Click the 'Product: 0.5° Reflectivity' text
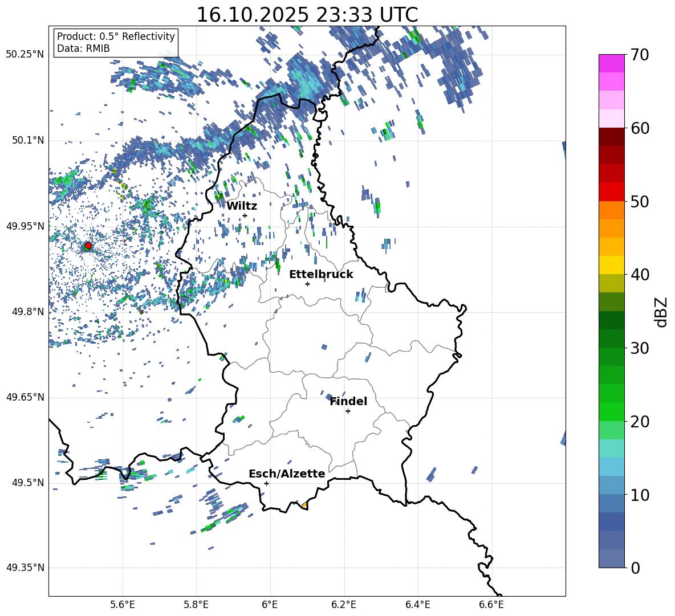The image size is (675, 616). (x=116, y=36)
